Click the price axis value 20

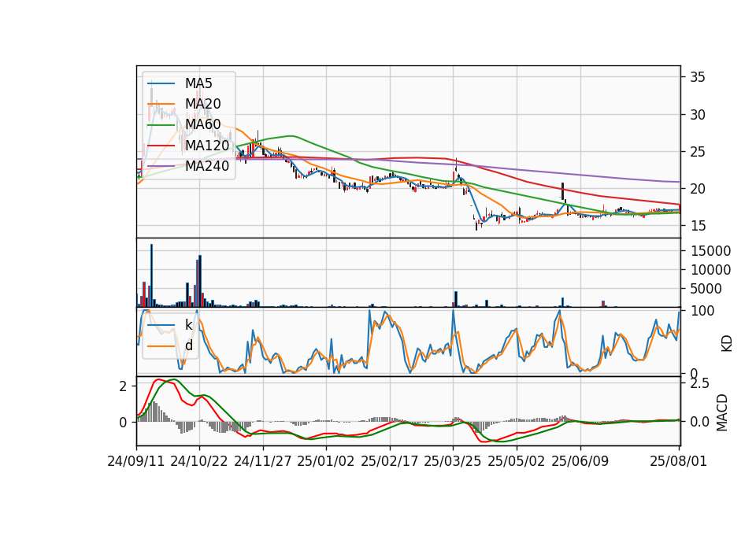(x=698, y=189)
